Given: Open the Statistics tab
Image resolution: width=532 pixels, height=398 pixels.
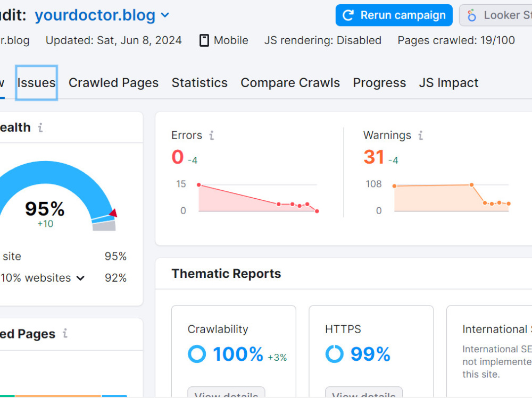Looking at the screenshot, I should click(x=199, y=83).
